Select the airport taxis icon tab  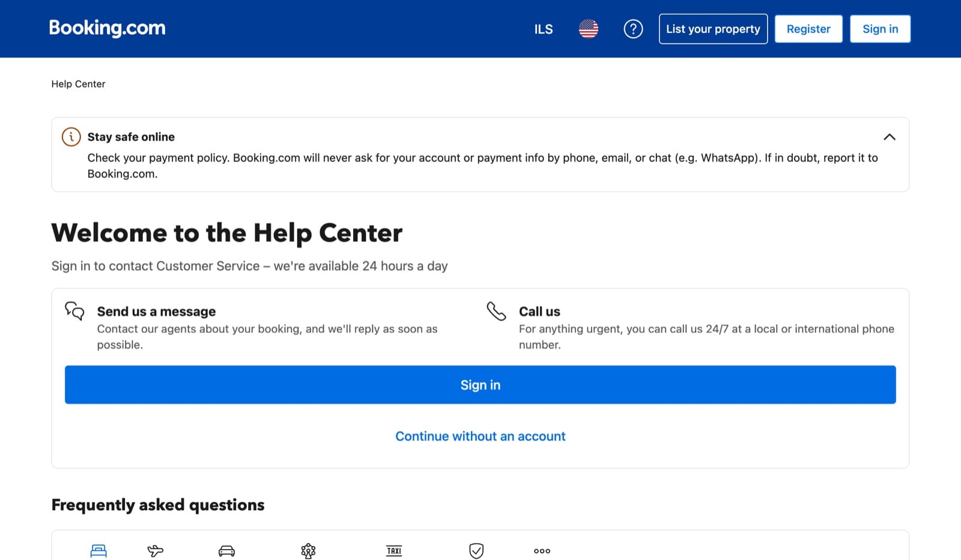pyautogui.click(x=394, y=550)
